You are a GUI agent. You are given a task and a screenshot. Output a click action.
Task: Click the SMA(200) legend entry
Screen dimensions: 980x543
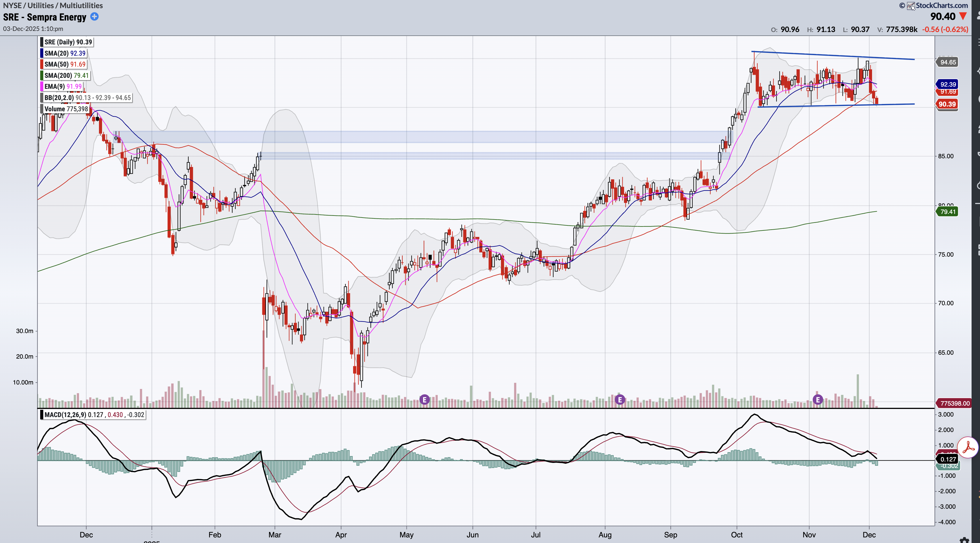coord(66,75)
